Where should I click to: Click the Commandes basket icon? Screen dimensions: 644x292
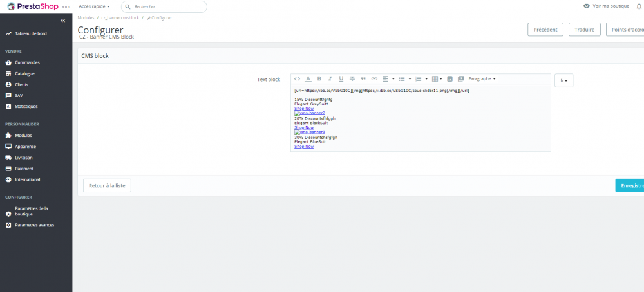click(8, 63)
